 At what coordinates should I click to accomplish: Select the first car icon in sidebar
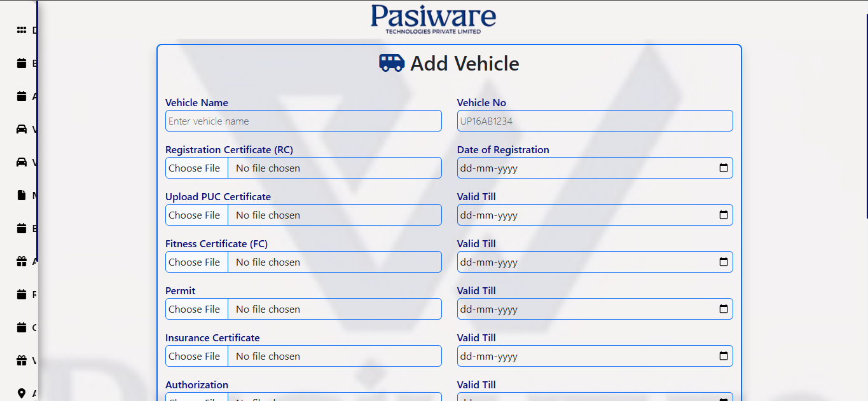coord(21,129)
